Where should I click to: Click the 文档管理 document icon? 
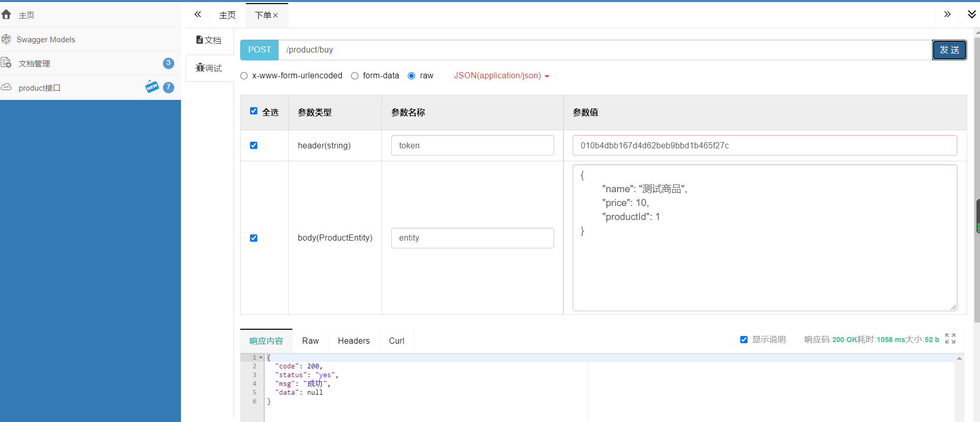[x=6, y=63]
